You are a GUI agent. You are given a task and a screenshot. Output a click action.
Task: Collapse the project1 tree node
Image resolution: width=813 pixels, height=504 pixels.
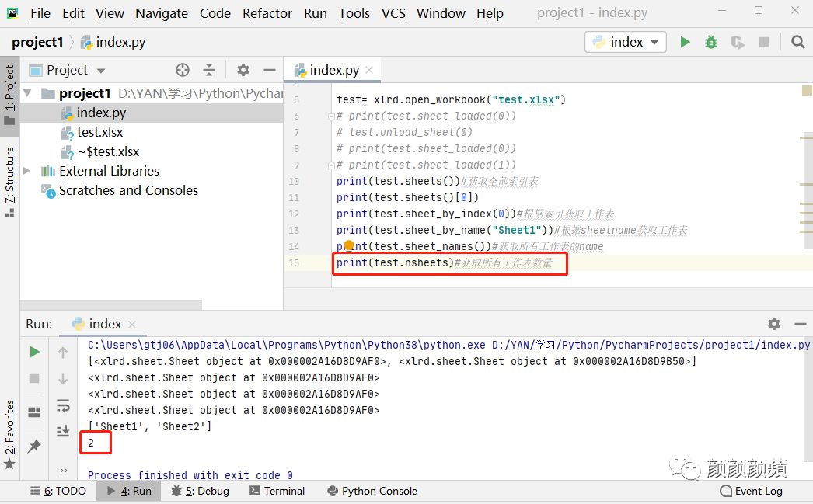coord(28,93)
